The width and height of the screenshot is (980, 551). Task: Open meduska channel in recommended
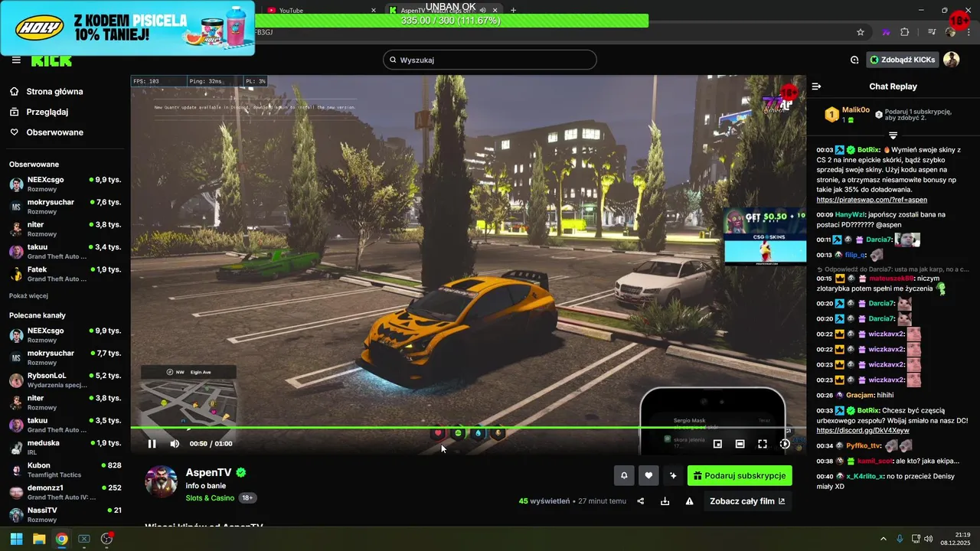[65, 448]
